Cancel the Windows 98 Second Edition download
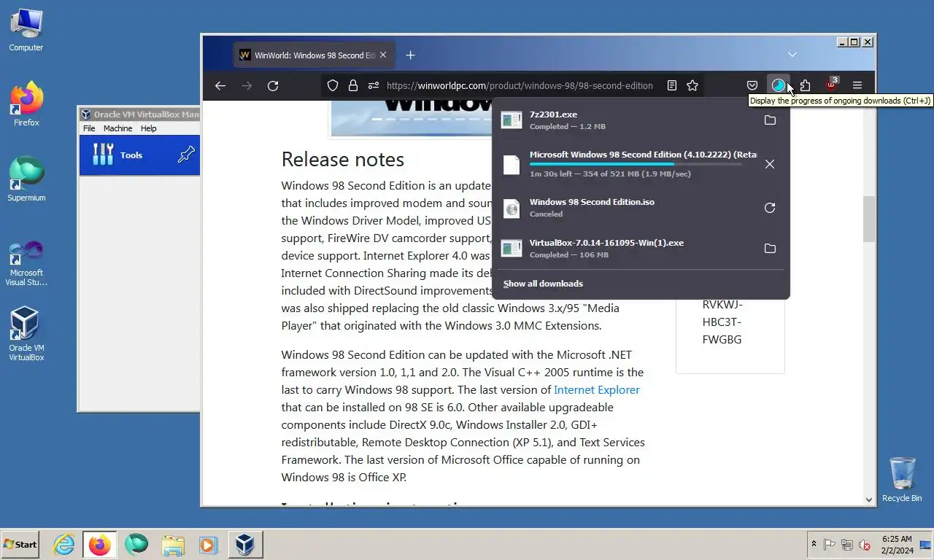 pyautogui.click(x=770, y=164)
